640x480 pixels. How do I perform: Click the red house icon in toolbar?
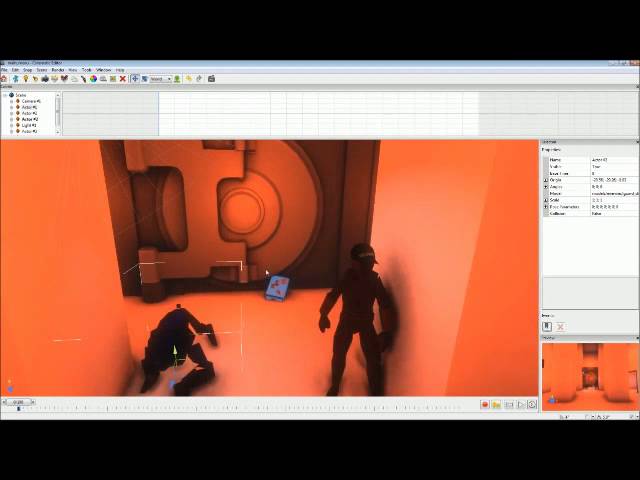coord(4,79)
